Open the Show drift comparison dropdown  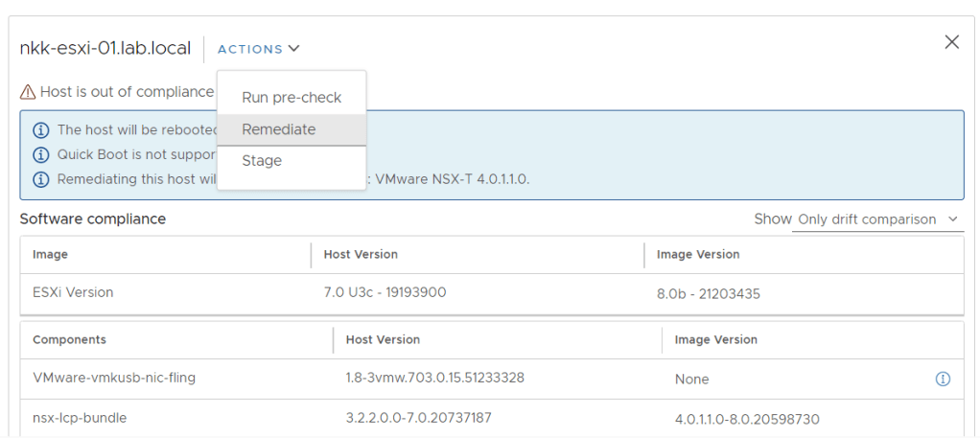[876, 219]
